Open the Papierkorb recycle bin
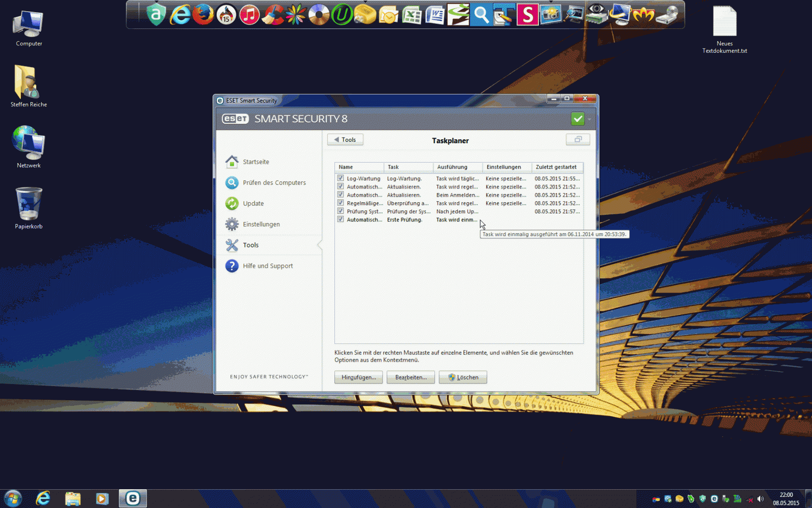 (x=29, y=204)
